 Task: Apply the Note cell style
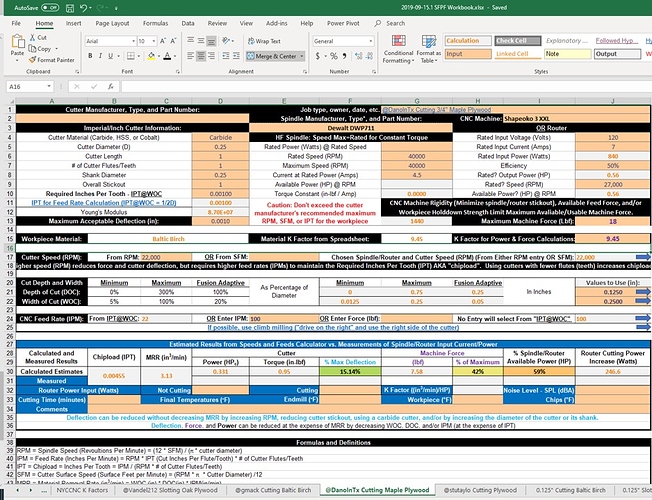pos(568,54)
